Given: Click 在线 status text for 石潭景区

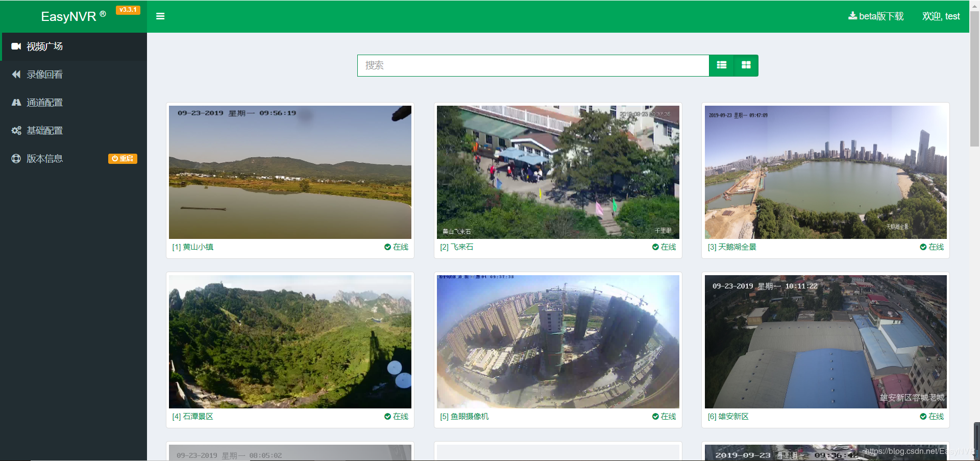Looking at the screenshot, I should tap(401, 417).
